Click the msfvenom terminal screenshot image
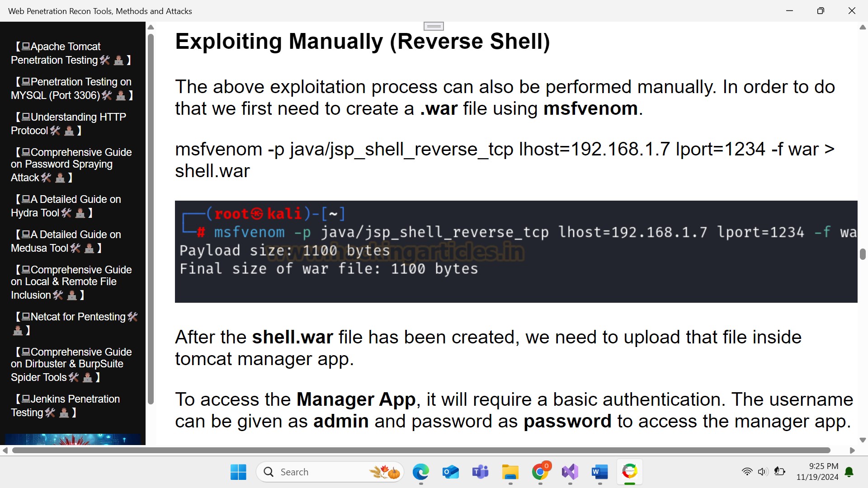Viewport: 868px width, 488px height. pyautogui.click(x=515, y=252)
